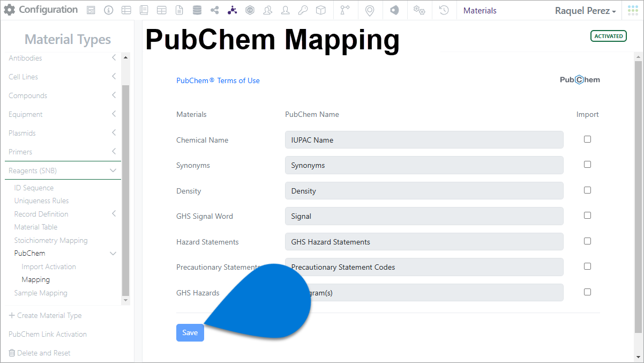
Task: Open Sample Mapping in sidebar
Action: [x=41, y=293]
